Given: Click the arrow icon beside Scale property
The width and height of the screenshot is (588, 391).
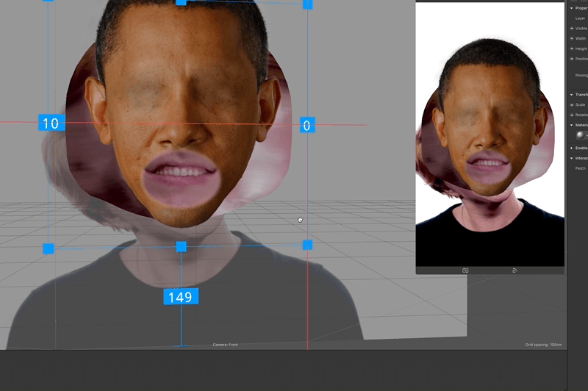Looking at the screenshot, I should coord(572,105).
